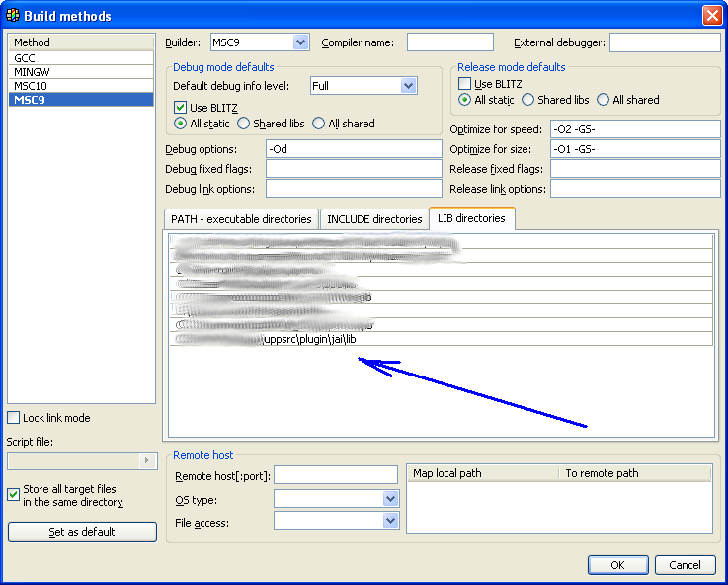Open the OS type dropdown

tap(390, 499)
